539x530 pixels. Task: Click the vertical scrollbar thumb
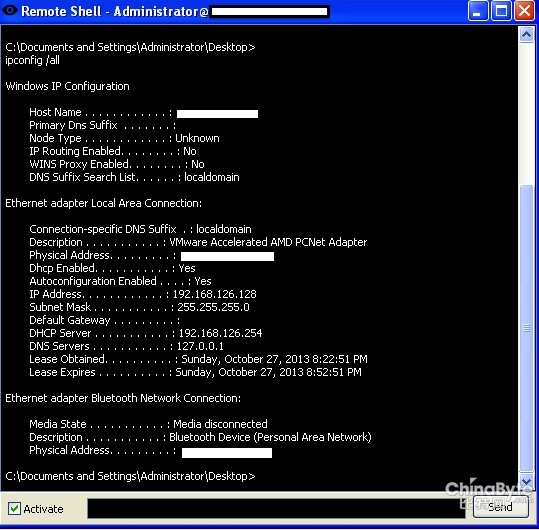pyautogui.click(x=526, y=328)
